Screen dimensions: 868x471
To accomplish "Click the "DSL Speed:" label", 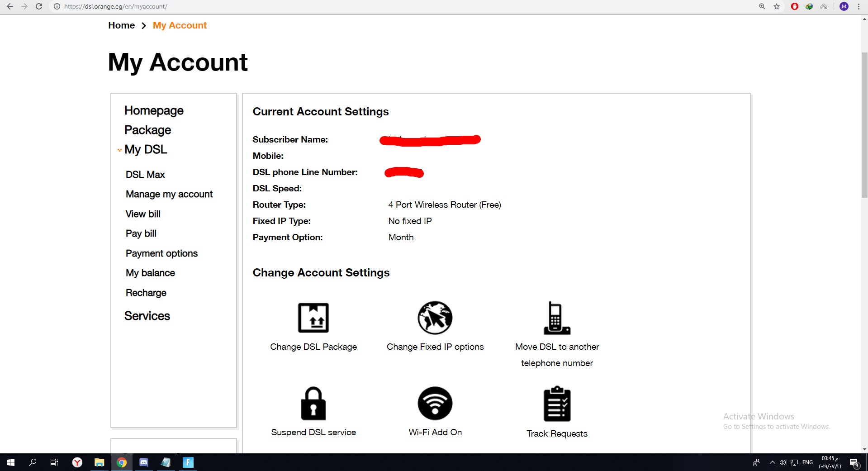I will (x=277, y=188).
